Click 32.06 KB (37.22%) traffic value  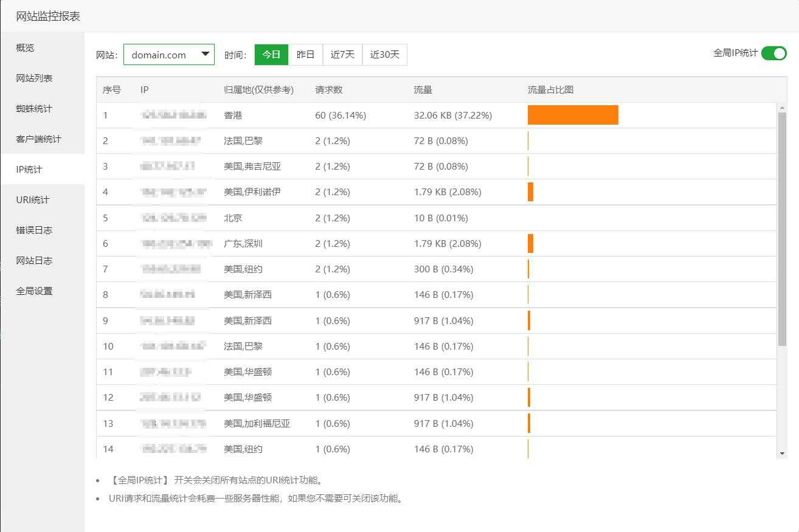453,116
